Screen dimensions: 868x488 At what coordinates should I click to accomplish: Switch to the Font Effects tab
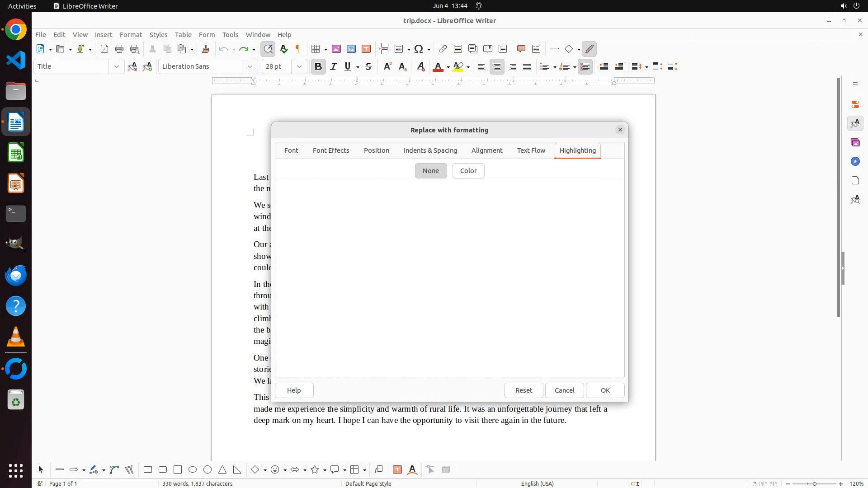tap(331, 150)
